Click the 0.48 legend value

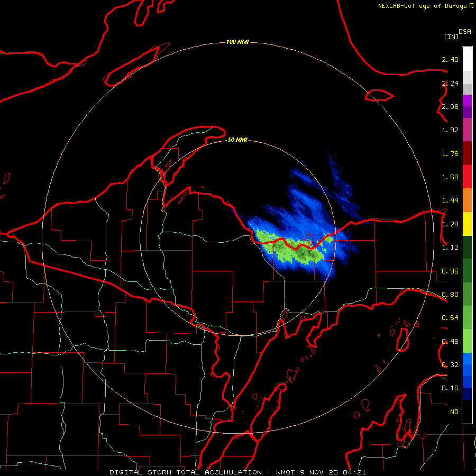point(450,342)
